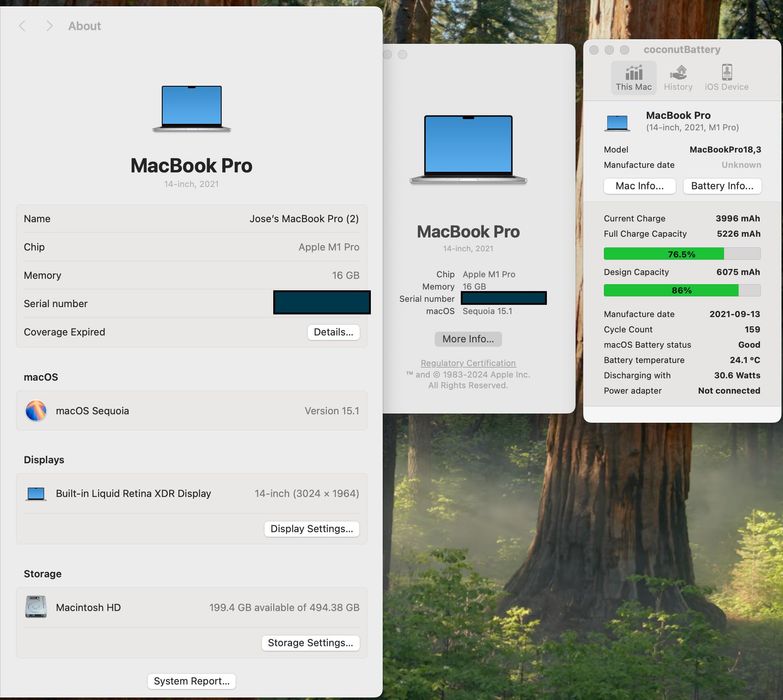Click the small laptop icon in coconutBattery

[617, 123]
